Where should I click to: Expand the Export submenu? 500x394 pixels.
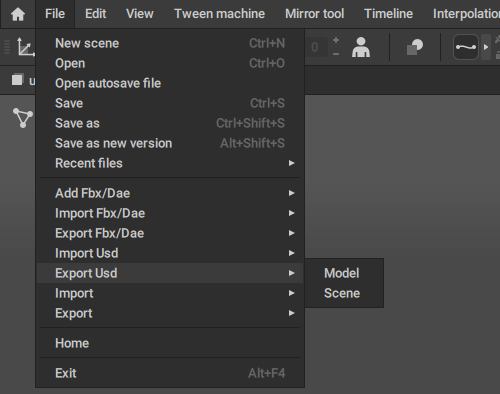coord(170,313)
